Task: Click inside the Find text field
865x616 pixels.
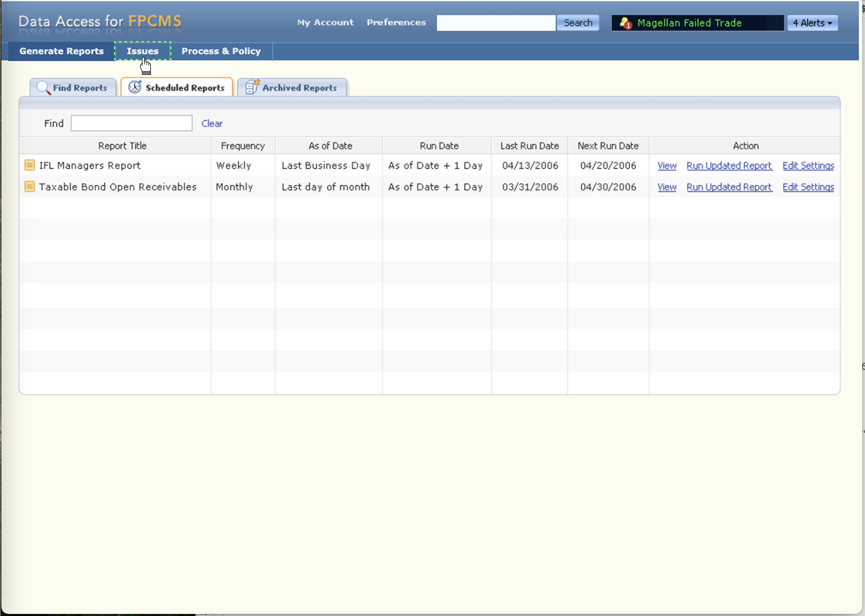Action: click(131, 123)
